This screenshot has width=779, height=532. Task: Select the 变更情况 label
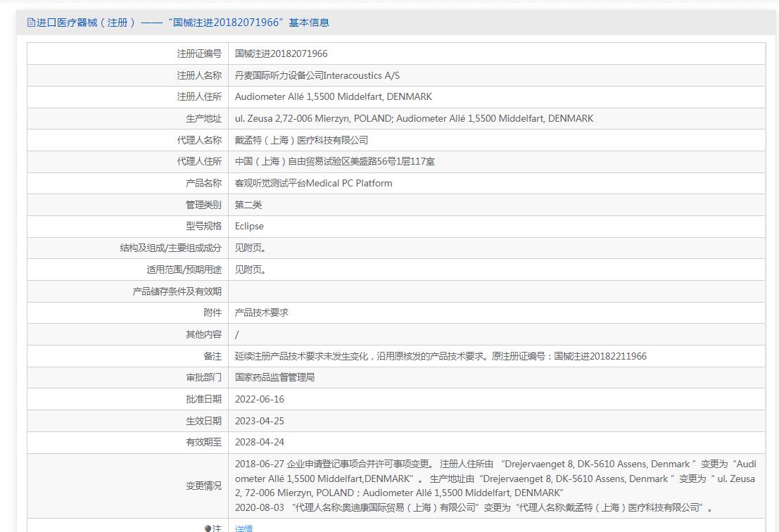pyautogui.click(x=203, y=486)
